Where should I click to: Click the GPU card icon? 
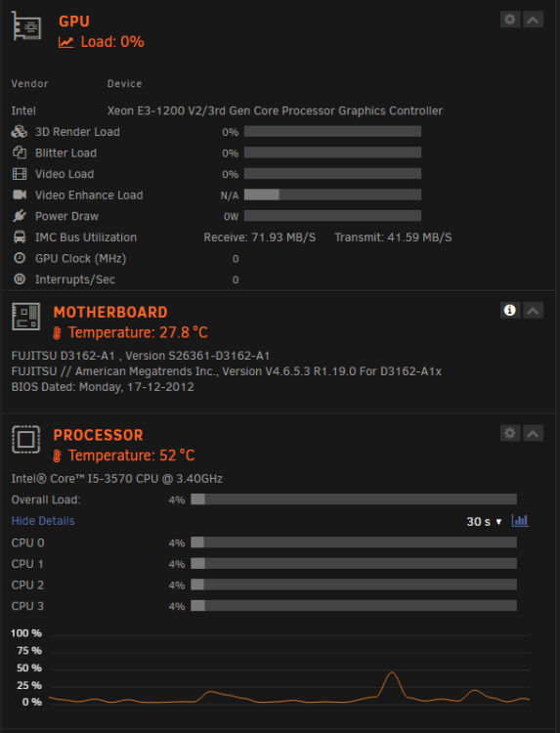26,26
